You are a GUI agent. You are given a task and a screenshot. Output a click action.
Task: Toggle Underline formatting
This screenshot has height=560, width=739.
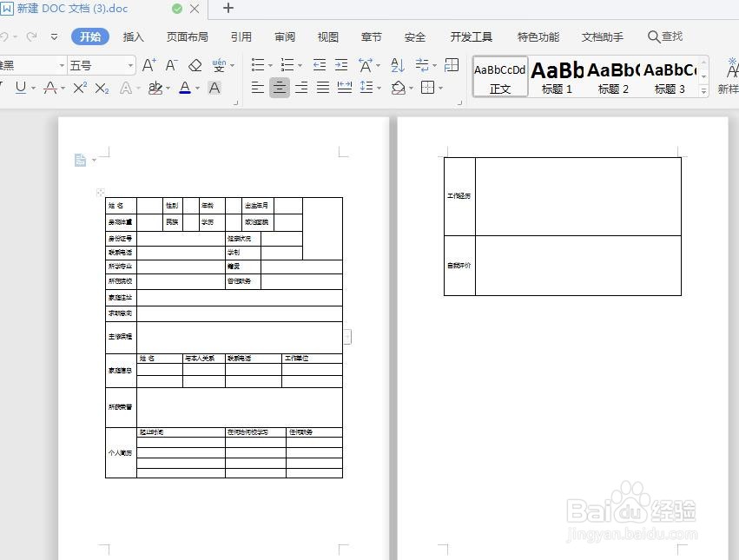21,88
